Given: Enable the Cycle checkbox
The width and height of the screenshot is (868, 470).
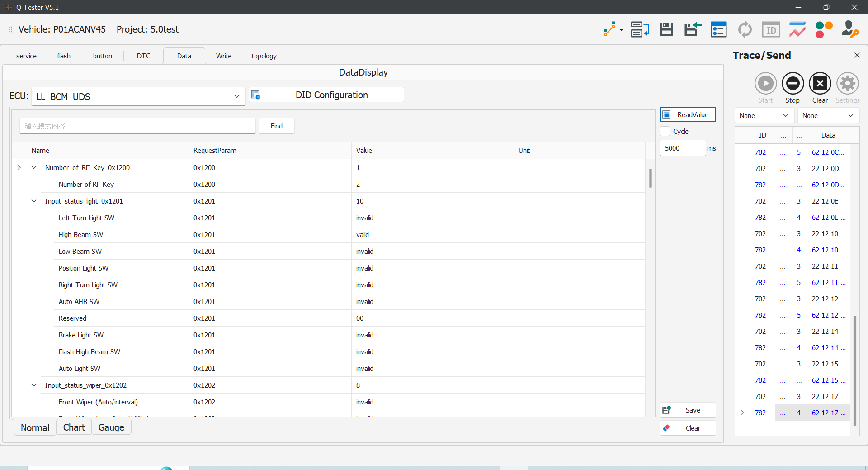Looking at the screenshot, I should 665,132.
